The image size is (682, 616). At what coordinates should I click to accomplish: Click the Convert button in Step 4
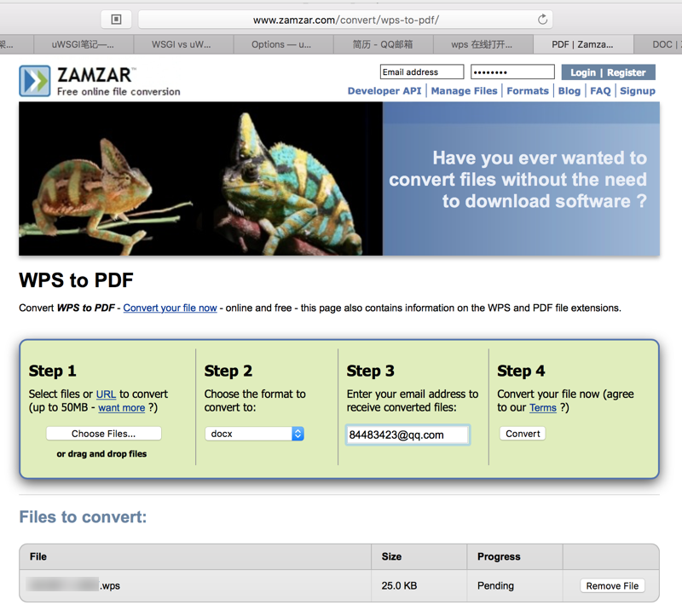click(523, 434)
